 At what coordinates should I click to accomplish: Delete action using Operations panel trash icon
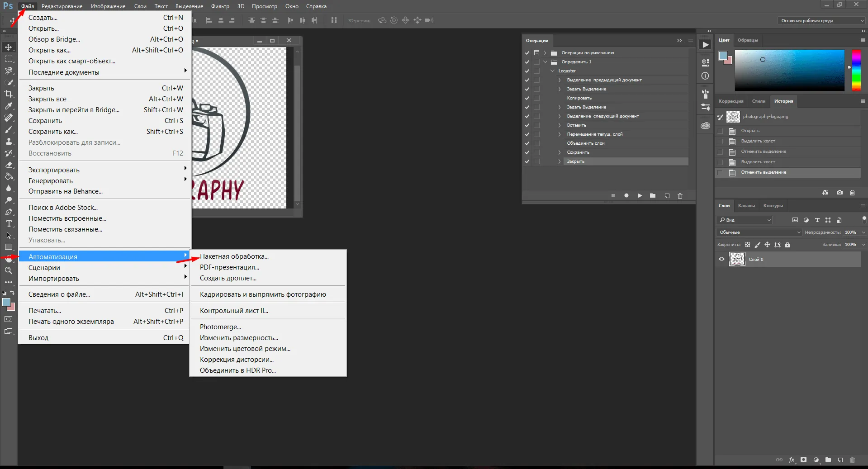point(680,196)
